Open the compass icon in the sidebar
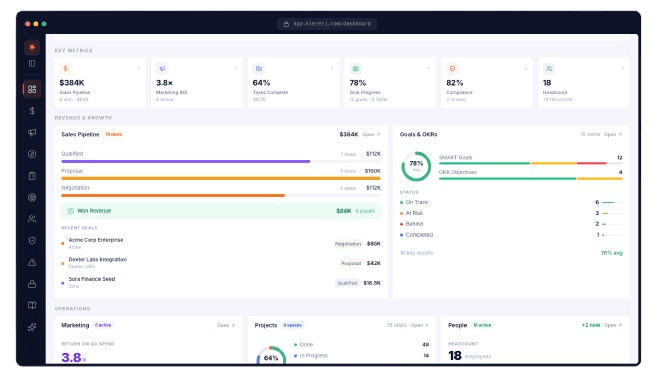 coord(32,154)
